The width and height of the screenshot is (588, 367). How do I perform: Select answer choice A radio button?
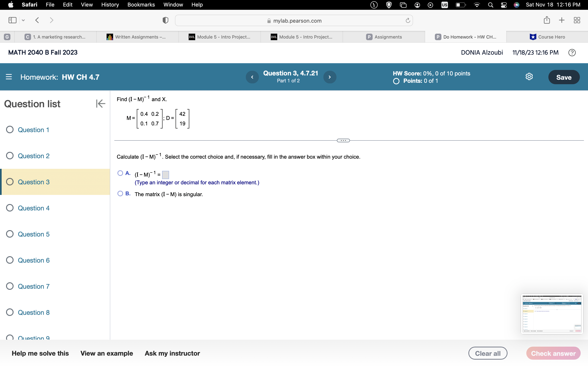click(120, 173)
